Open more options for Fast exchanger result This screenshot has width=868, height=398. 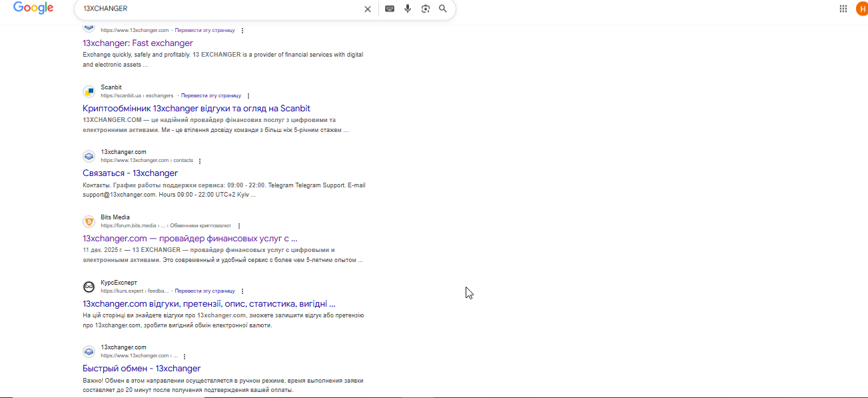coord(242,31)
